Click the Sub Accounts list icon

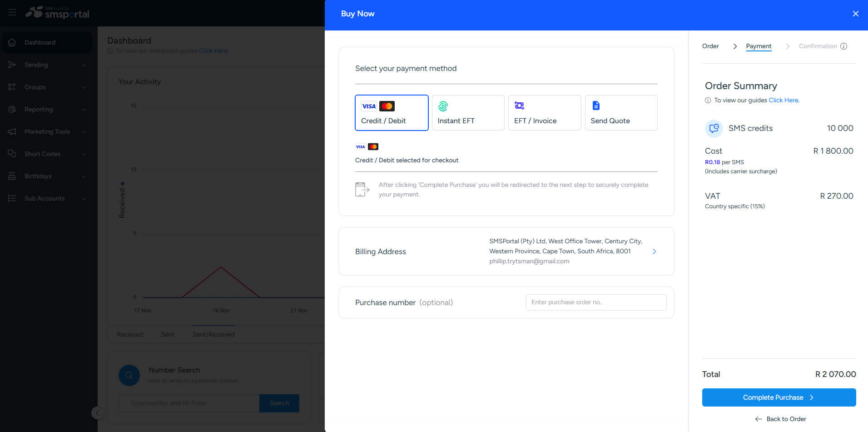pyautogui.click(x=12, y=198)
